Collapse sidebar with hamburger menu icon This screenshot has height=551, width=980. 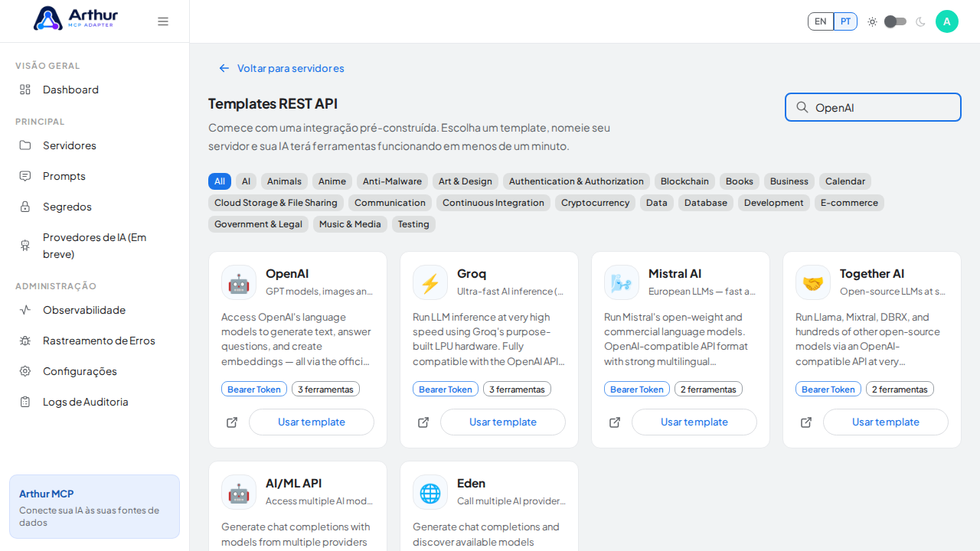coord(163,21)
